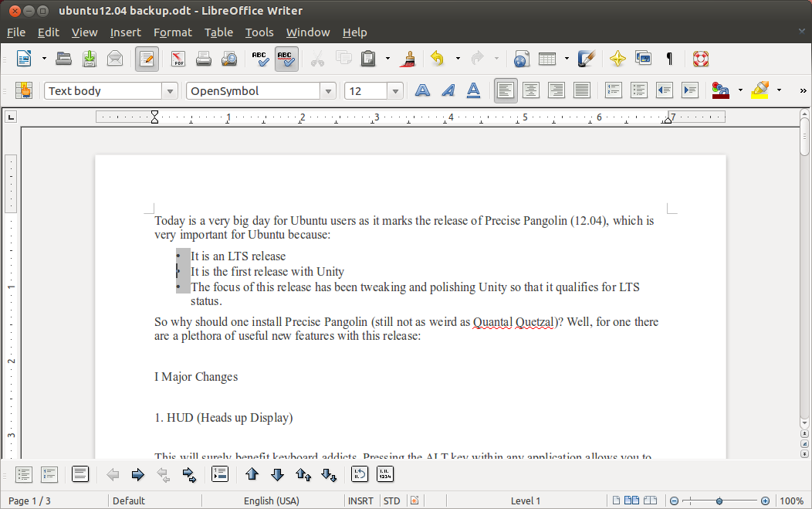Screen dimensions: 812x509
Task: Click the Document as E-mail icon
Action: (x=115, y=59)
